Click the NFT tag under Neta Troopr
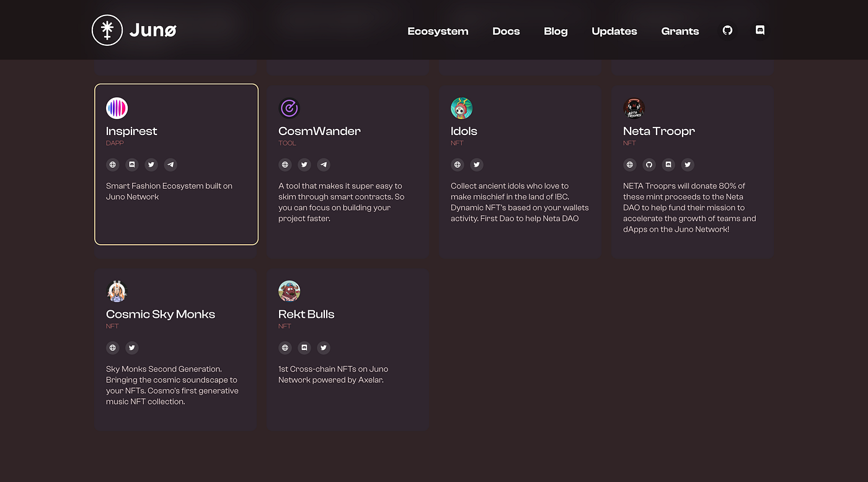 (x=629, y=143)
